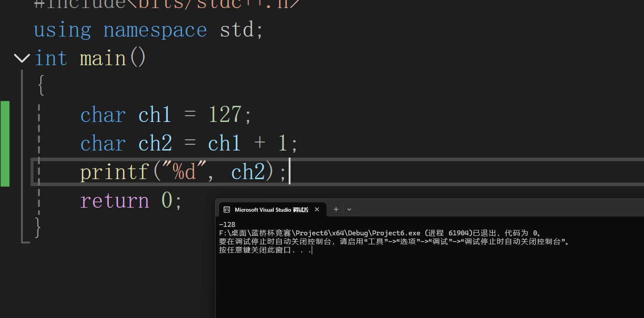Click the main function name
644x318 pixels.
click(x=103, y=59)
